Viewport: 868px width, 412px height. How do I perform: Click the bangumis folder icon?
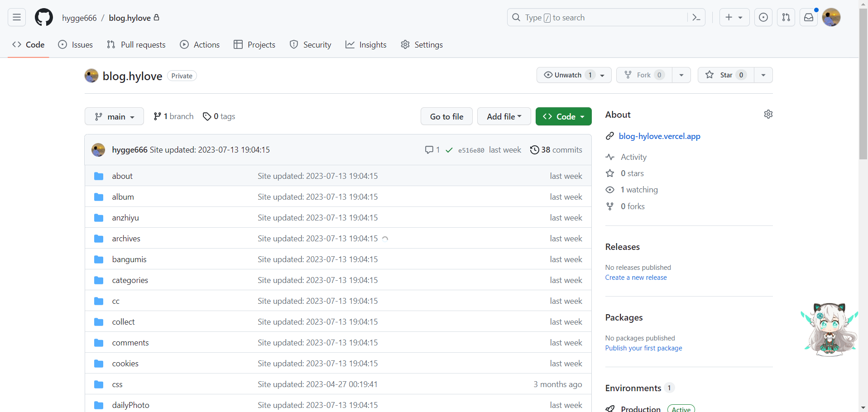[x=99, y=259]
